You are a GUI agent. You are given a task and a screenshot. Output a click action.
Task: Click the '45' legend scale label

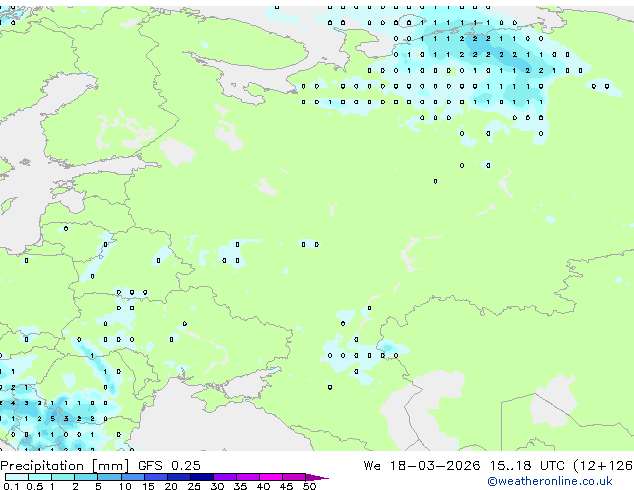click(286, 486)
